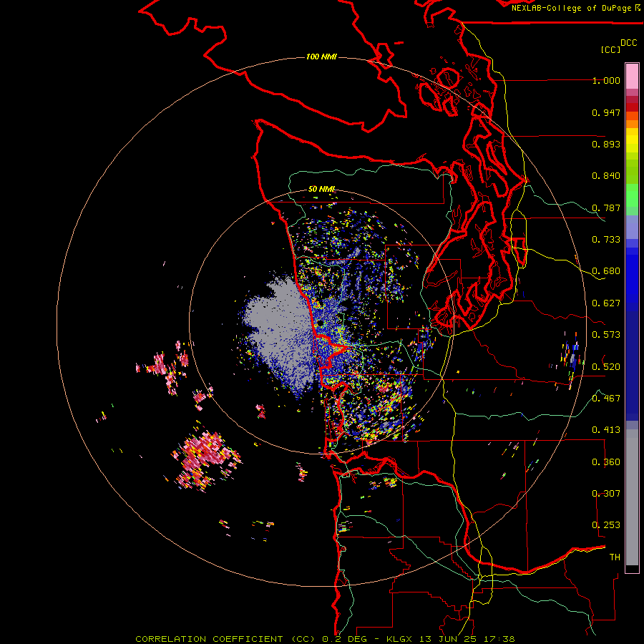
Task: Click the 0.627 scale value
Action: coord(606,303)
